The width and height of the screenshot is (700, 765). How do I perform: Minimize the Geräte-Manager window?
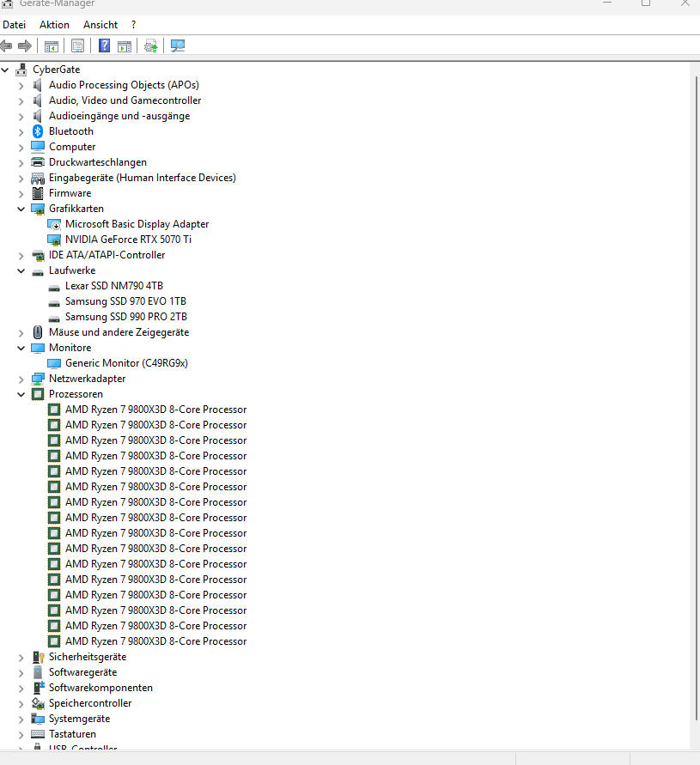tap(607, 3)
